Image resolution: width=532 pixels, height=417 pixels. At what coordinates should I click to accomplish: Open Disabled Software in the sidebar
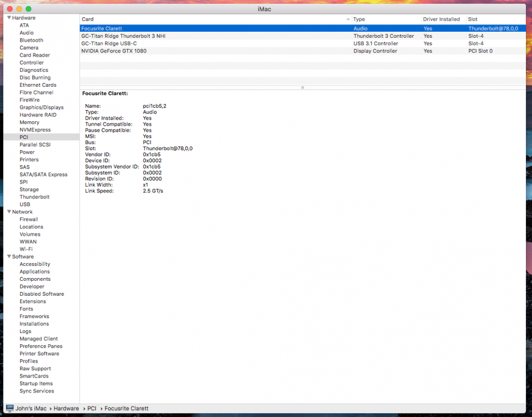42,294
